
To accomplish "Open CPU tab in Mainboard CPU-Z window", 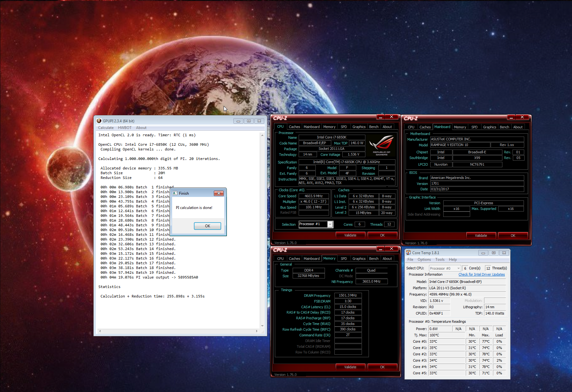I will (x=411, y=127).
